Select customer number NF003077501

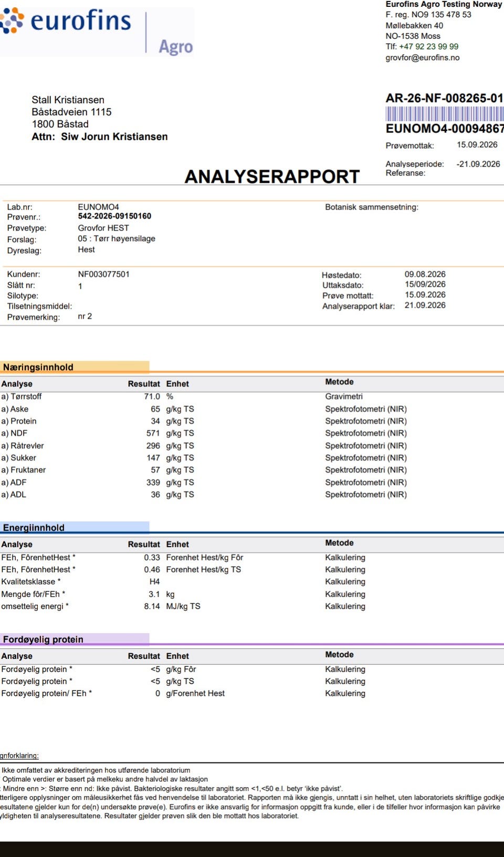click(x=103, y=274)
